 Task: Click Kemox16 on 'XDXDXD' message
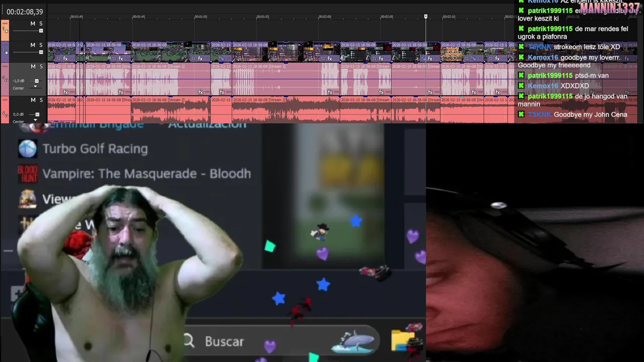[x=543, y=86]
